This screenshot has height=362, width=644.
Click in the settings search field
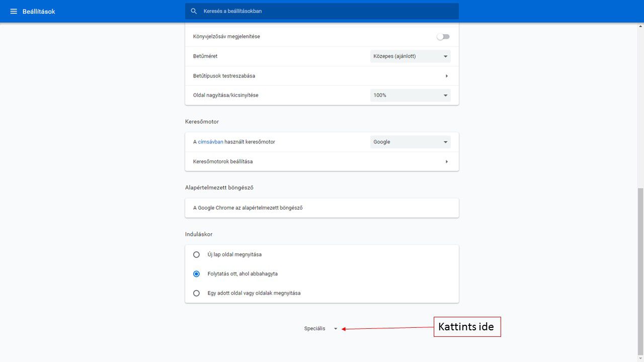coord(327,11)
